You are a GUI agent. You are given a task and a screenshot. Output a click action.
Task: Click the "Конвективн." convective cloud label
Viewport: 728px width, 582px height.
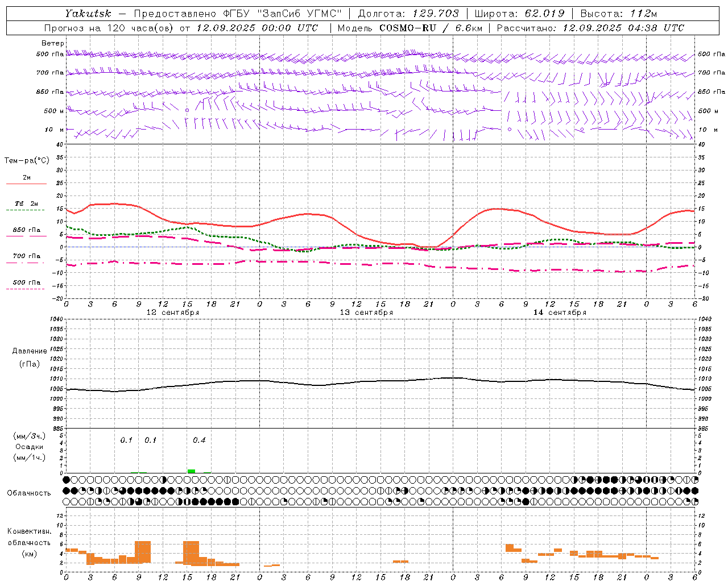30,531
